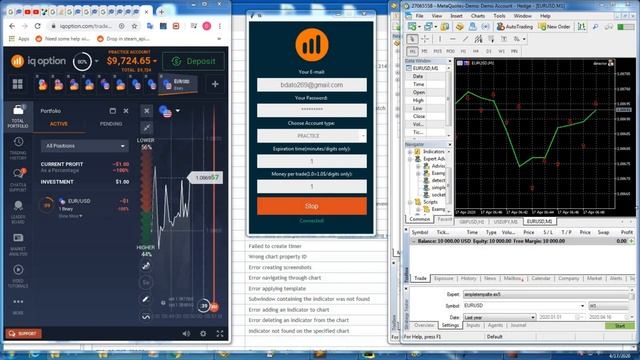Click Start in Strategy Tester
Screen dimensions: 640x360
(x=620, y=326)
